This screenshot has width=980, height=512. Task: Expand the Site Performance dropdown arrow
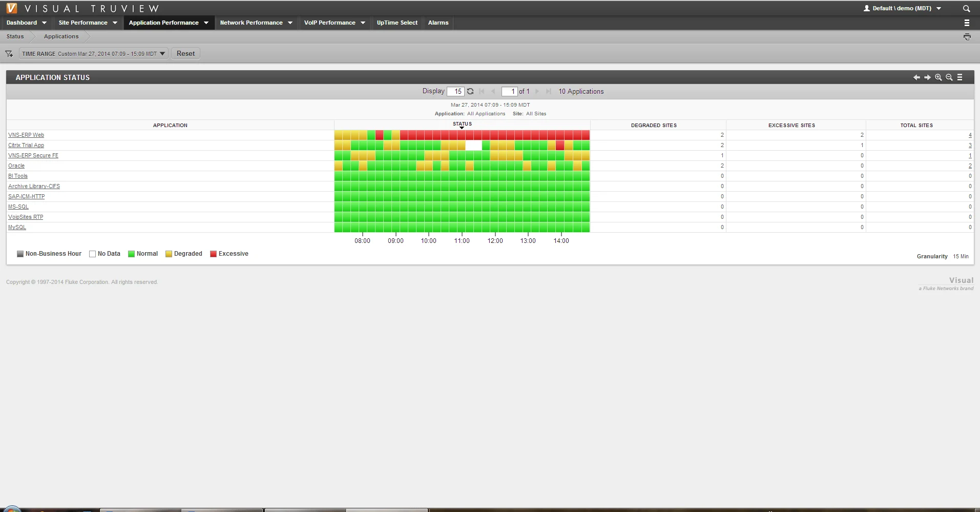[x=115, y=23]
